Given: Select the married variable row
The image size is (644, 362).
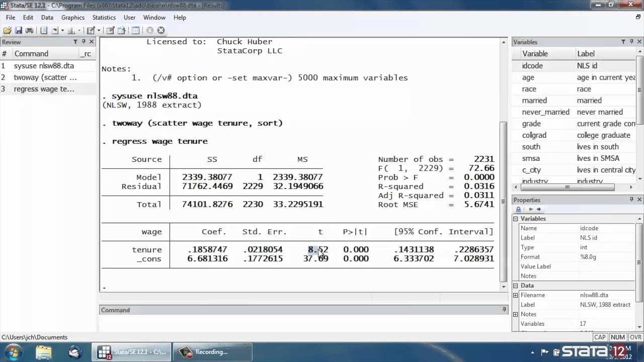Looking at the screenshot, I should (575, 101).
